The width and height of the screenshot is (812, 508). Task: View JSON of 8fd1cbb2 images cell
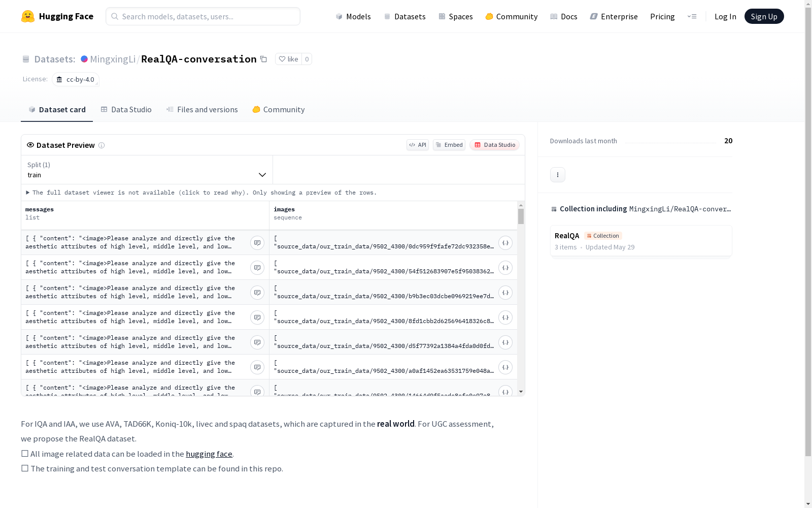(505, 317)
